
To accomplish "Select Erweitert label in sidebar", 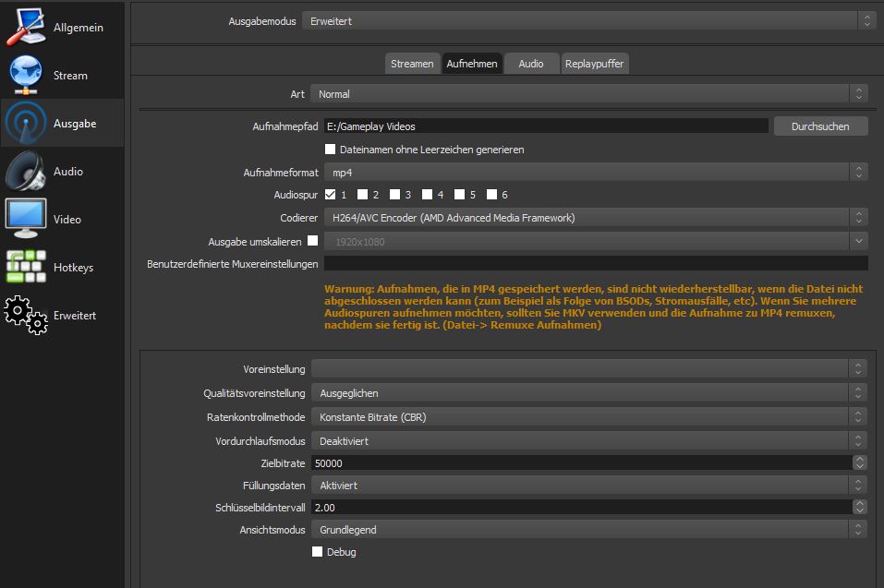I will pos(75,316).
